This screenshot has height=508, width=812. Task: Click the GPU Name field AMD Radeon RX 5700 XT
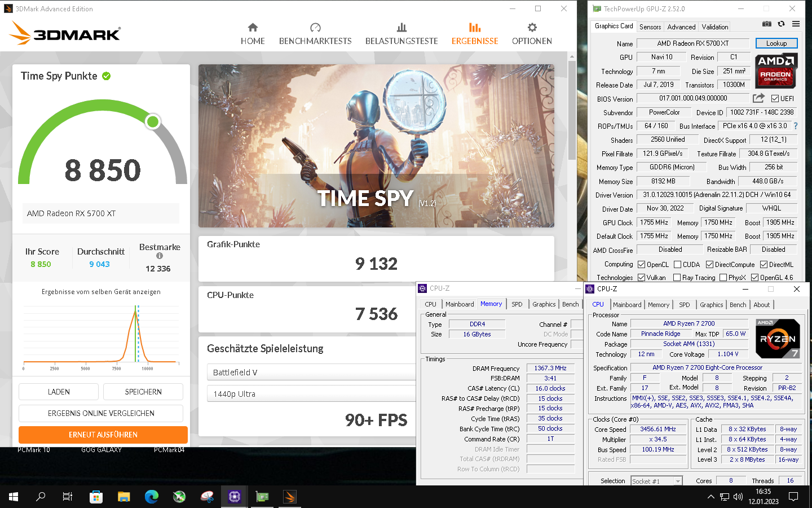pos(693,43)
